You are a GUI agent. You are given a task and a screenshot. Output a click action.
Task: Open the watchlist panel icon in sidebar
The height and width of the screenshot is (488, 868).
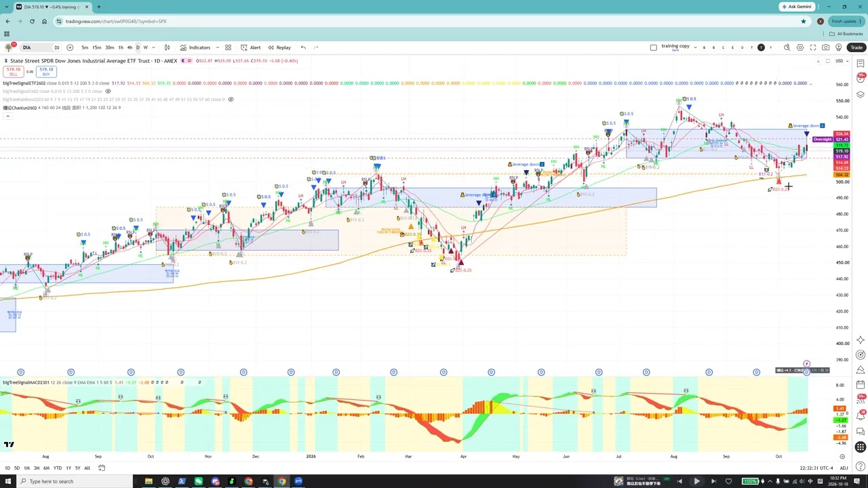(x=861, y=64)
